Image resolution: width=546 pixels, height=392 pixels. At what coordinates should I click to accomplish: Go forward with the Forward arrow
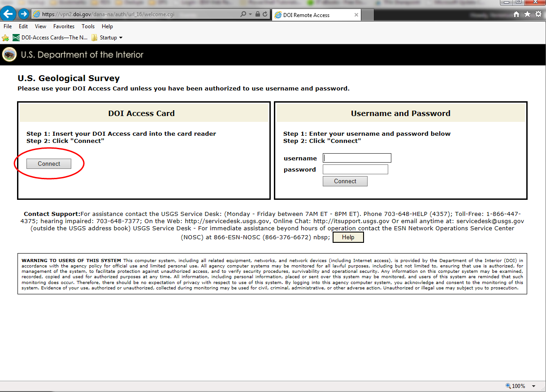pos(24,14)
